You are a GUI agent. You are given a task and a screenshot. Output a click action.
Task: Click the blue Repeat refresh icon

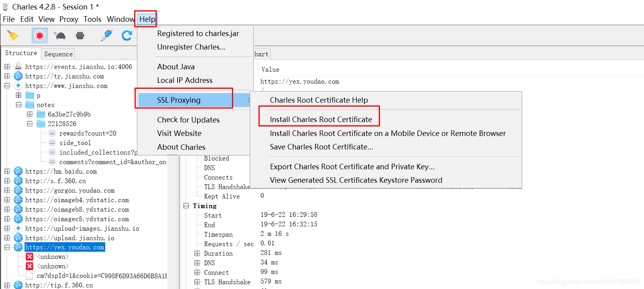(127, 36)
